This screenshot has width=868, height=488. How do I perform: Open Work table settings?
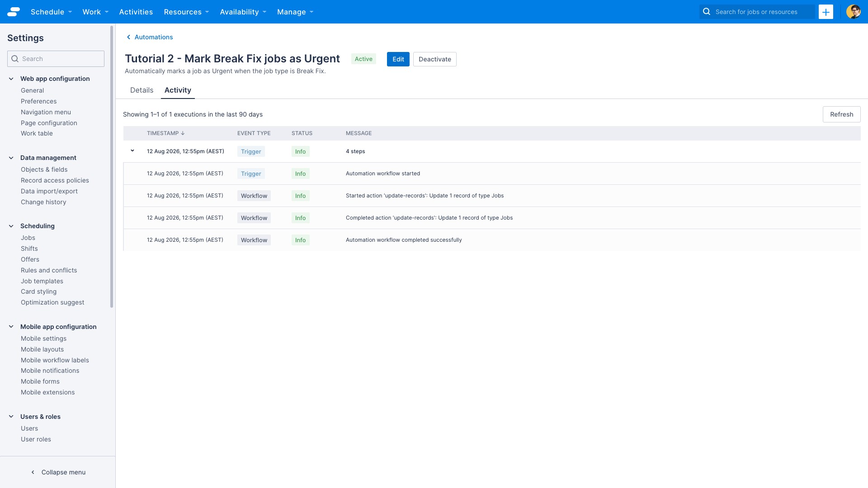click(37, 133)
